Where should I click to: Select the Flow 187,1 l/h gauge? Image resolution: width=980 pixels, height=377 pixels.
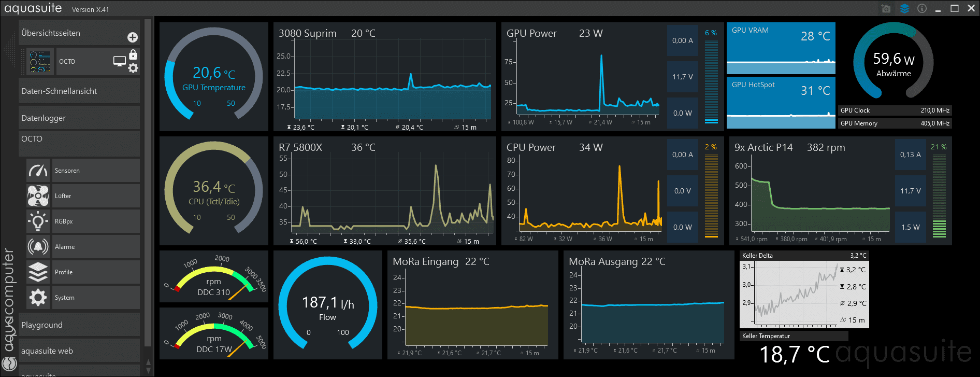tap(328, 305)
